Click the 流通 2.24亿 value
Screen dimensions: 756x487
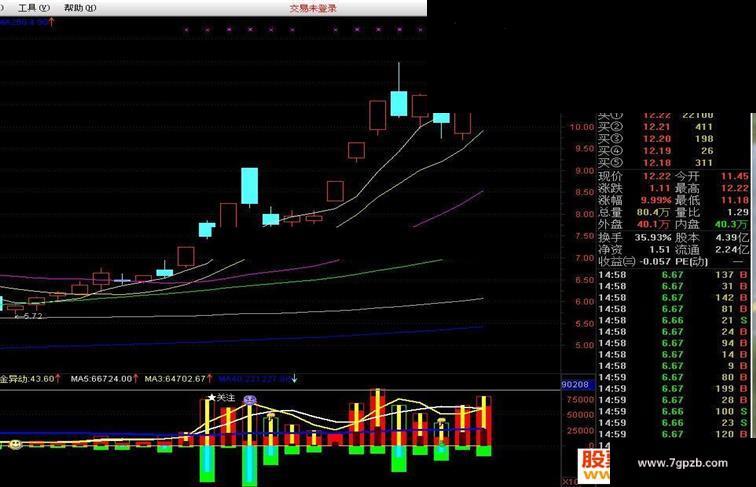(x=732, y=250)
